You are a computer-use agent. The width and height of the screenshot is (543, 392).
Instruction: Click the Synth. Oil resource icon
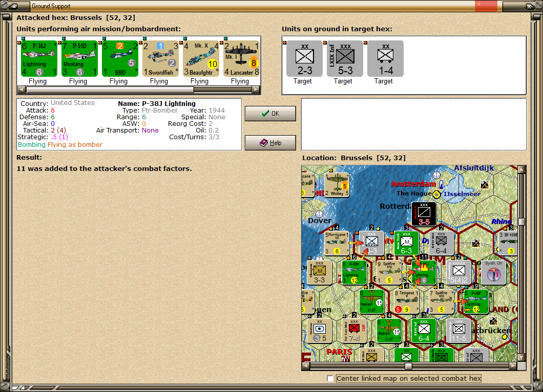click(493, 272)
